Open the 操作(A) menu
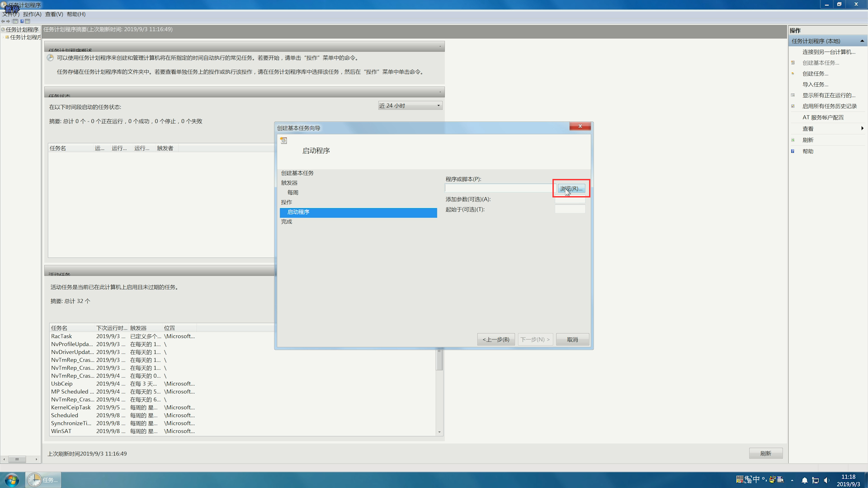 (x=32, y=14)
